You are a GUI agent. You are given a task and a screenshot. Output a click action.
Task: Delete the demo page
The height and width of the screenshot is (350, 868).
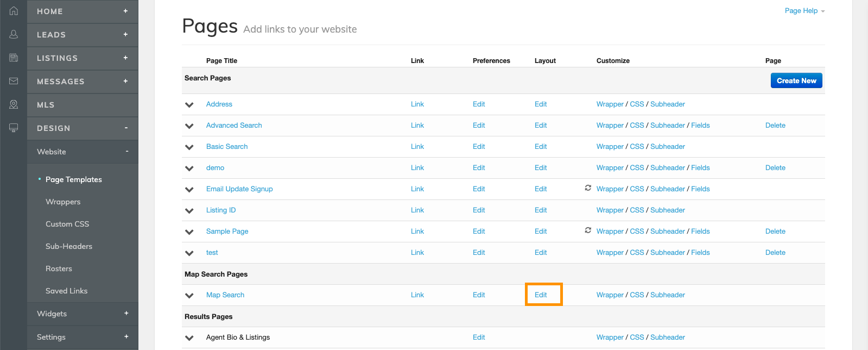775,167
